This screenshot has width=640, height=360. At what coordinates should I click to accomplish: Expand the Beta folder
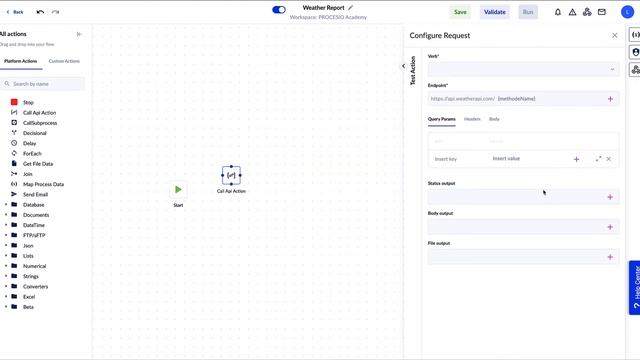6,307
